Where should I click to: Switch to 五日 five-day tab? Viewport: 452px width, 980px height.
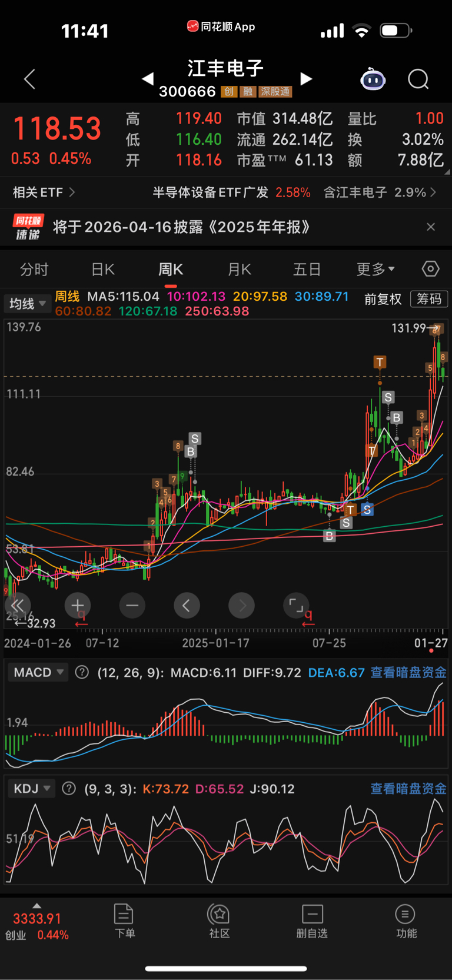point(307,270)
